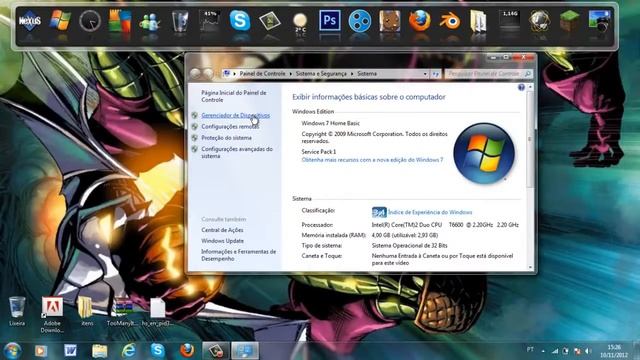Launch Blender from the top dock
Screen dimensions: 640x360
click(x=449, y=21)
